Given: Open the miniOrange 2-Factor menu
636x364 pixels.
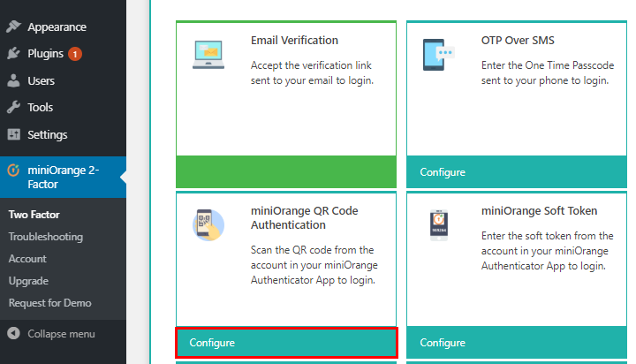Looking at the screenshot, I should pos(63,177).
